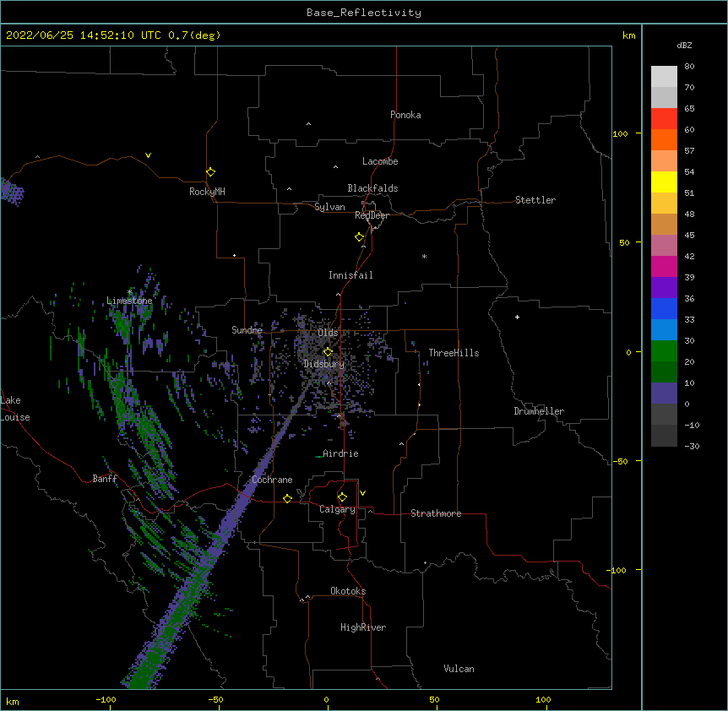Select the yellow diamond marker below Olds
The height and width of the screenshot is (711, 728).
[x=328, y=352]
